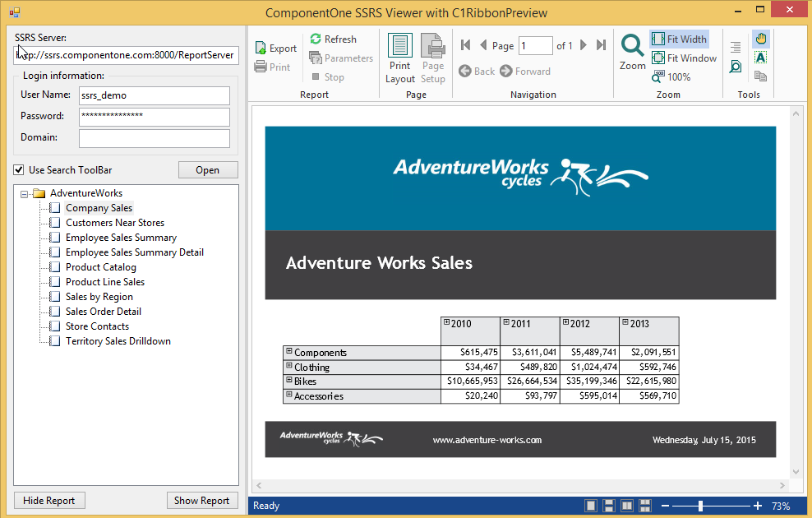Expand the Accessories row
This screenshot has width=812, height=518.
coord(289,394)
